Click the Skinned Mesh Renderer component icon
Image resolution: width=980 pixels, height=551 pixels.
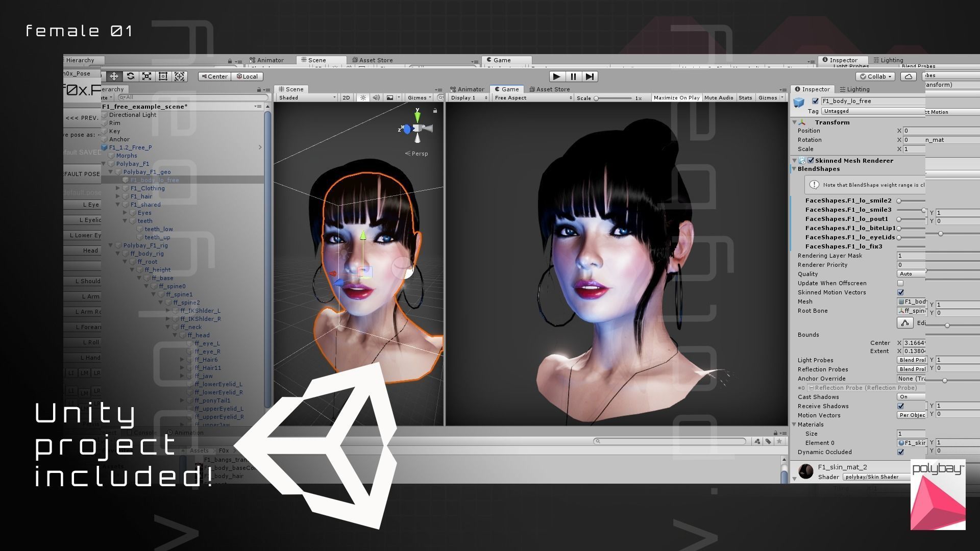[x=802, y=161]
